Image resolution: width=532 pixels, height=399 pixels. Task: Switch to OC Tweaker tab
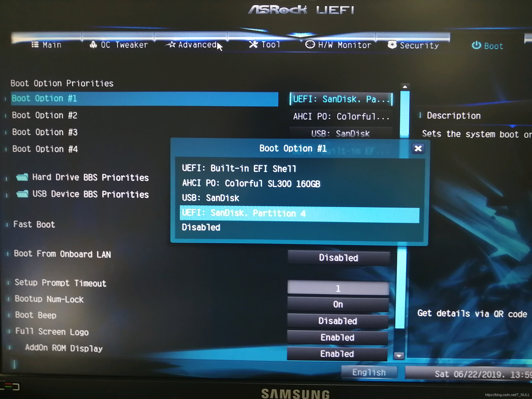[x=118, y=45]
